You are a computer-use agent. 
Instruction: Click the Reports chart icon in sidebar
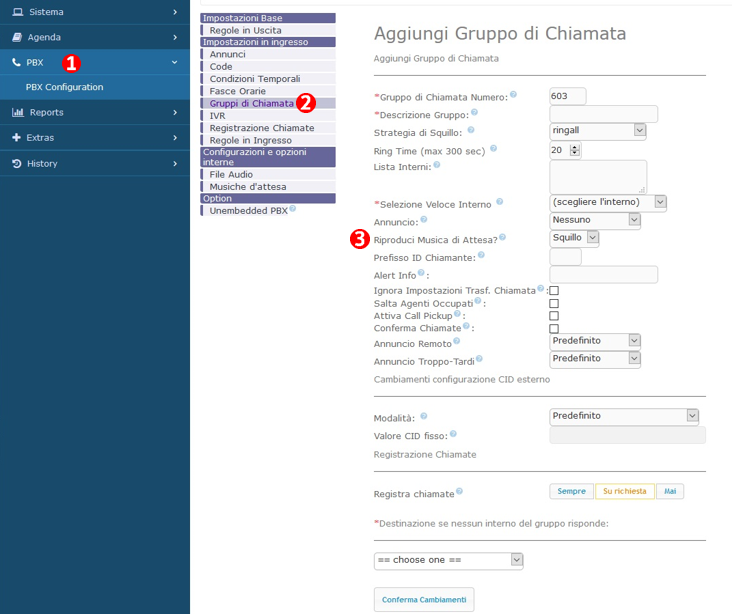click(x=17, y=112)
